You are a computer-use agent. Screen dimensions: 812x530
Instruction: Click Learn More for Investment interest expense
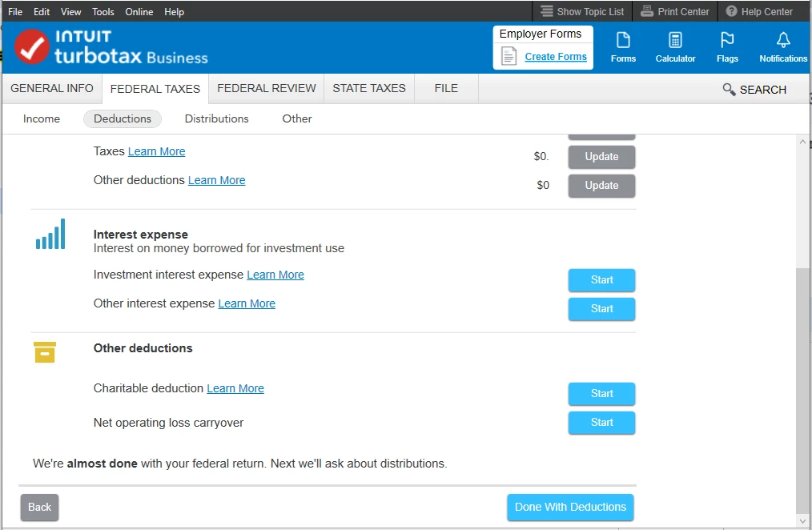pos(275,275)
